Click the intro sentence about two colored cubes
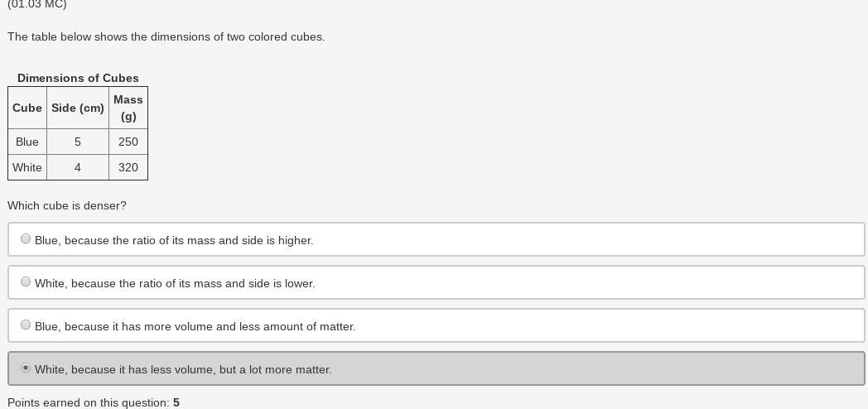The height and width of the screenshot is (409, 868). [166, 36]
